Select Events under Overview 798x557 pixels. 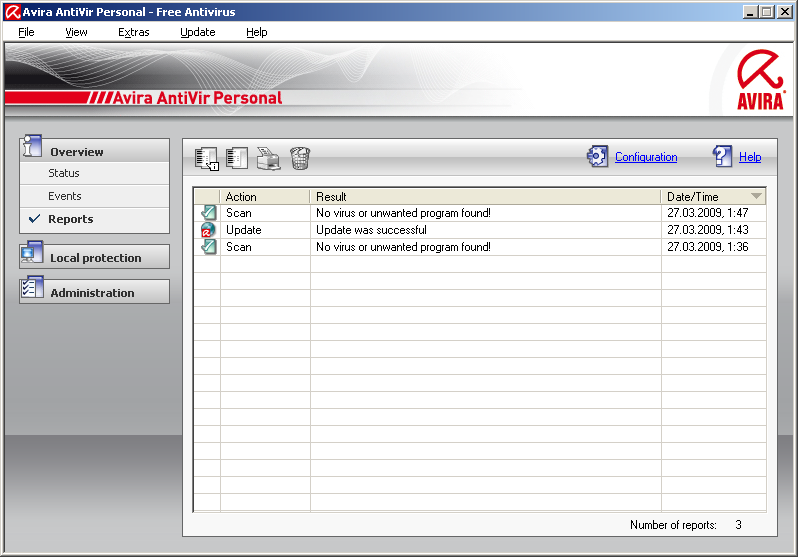click(x=95, y=196)
